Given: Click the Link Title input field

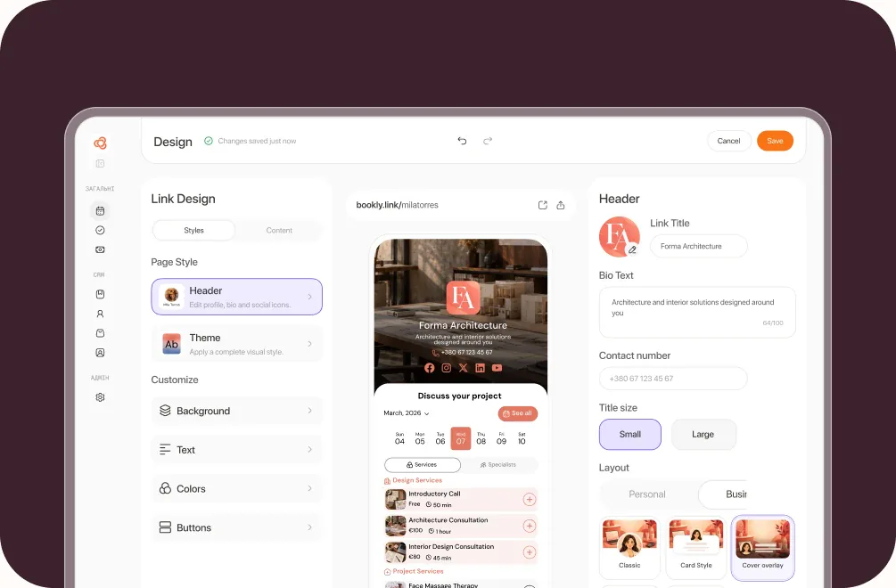Looking at the screenshot, I should [698, 246].
